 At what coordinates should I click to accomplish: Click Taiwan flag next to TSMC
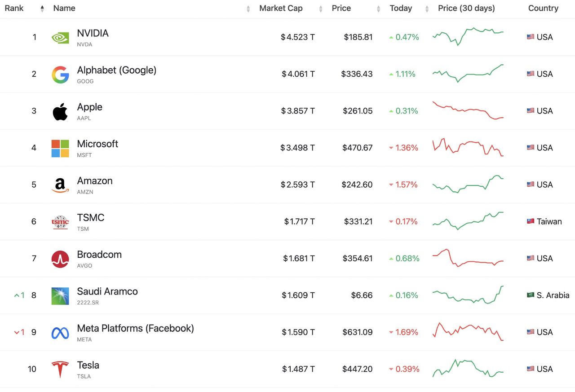(531, 221)
